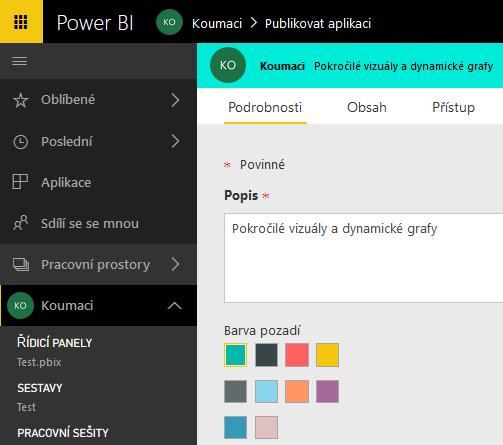Image resolution: width=503 pixels, height=445 pixels.
Task: Click the Publikovat aplikaci breadcrumb
Action: (318, 23)
